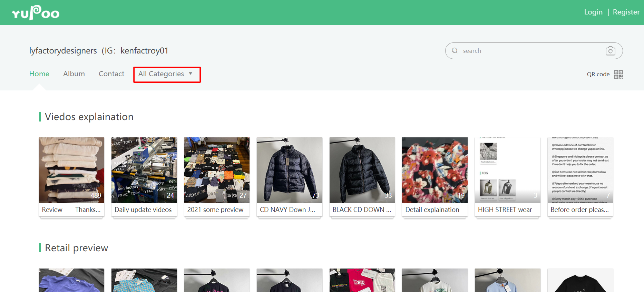
Task: Click the lyfactorydesigners store title
Action: (99, 51)
